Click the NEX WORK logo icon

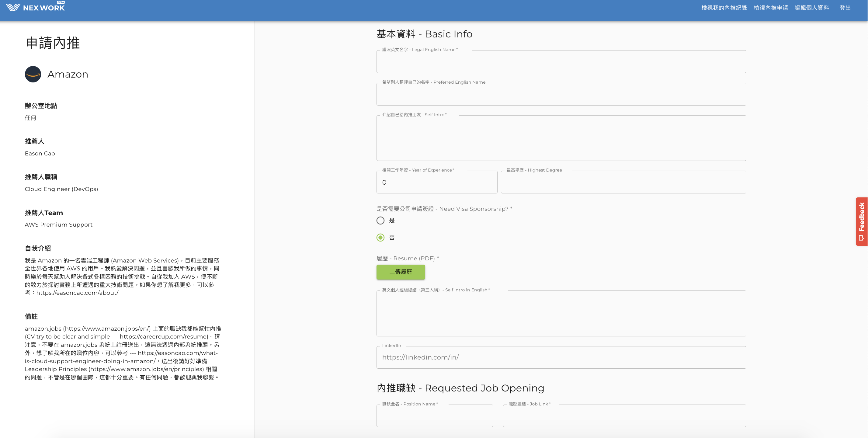(x=13, y=7)
